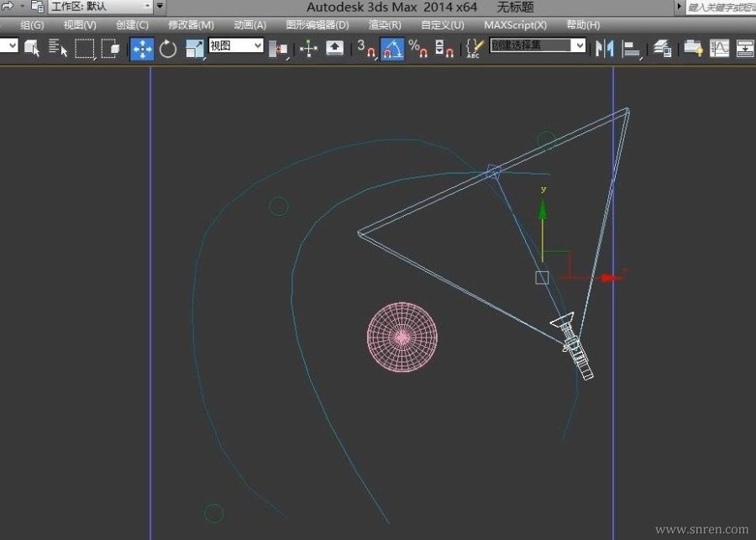The image size is (756, 540).
Task: Toggle the 3D Snaps button
Action: click(x=366, y=48)
